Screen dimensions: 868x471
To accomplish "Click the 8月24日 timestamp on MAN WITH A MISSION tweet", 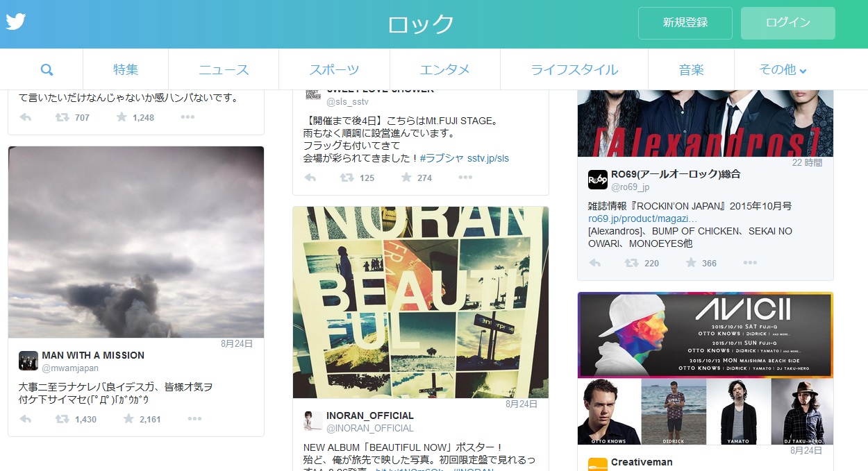I will coord(237,343).
